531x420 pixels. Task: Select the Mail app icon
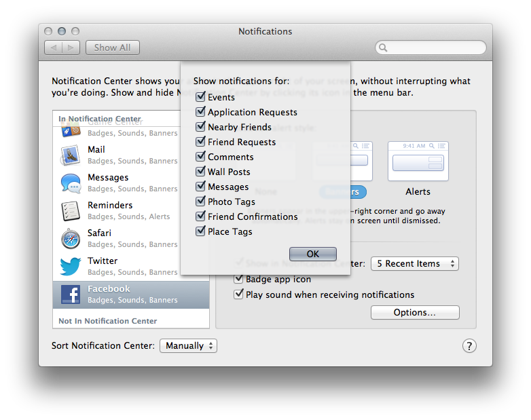(x=71, y=155)
